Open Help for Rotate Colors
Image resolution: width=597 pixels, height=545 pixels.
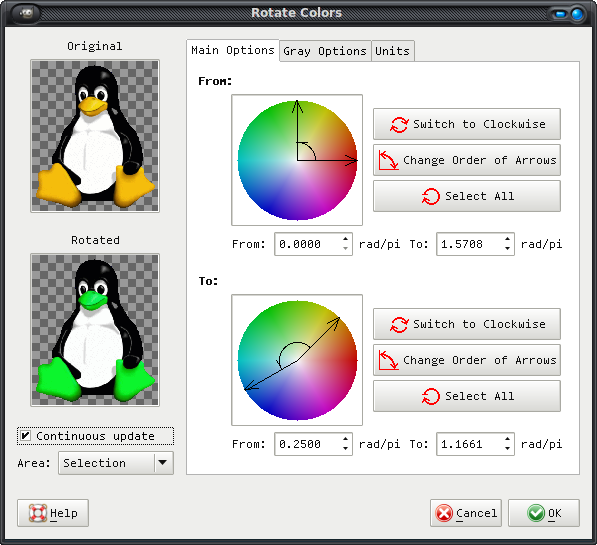pyautogui.click(x=53, y=513)
